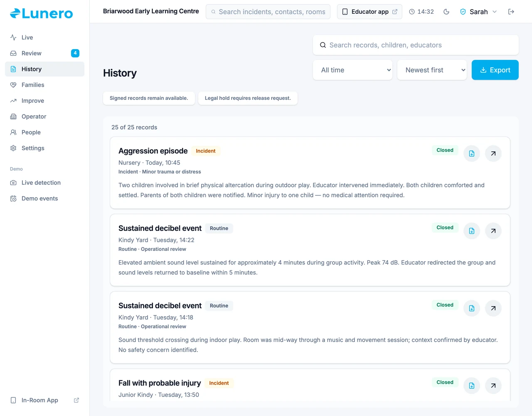This screenshot has height=416, width=532.
Task: Click the 14:32 clock indicator
Action: pos(421,12)
